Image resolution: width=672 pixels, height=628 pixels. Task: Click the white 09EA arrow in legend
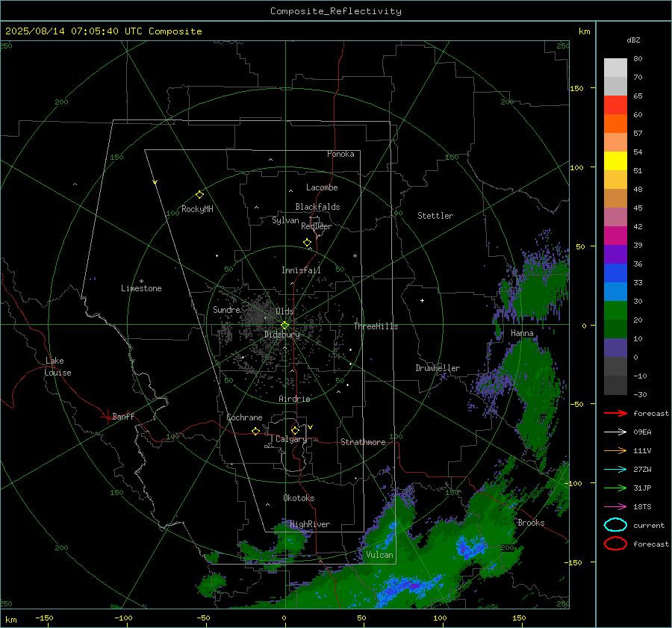pyautogui.click(x=615, y=432)
